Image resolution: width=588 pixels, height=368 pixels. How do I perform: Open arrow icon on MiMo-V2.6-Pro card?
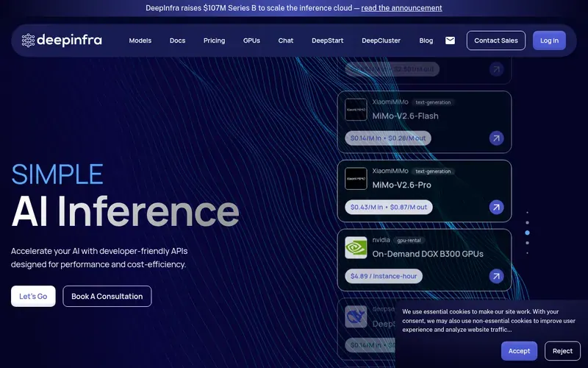click(496, 207)
